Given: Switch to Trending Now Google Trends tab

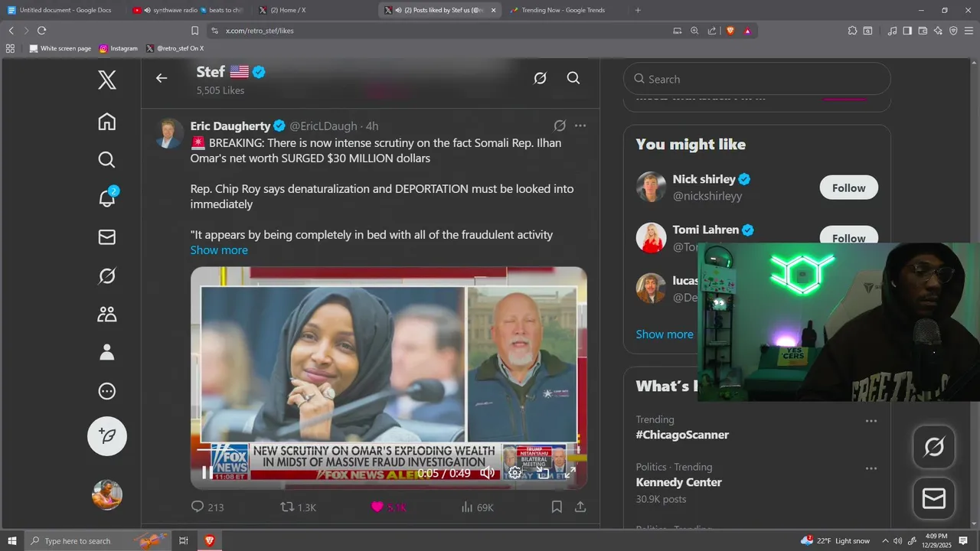Looking at the screenshot, I should click(x=565, y=10).
